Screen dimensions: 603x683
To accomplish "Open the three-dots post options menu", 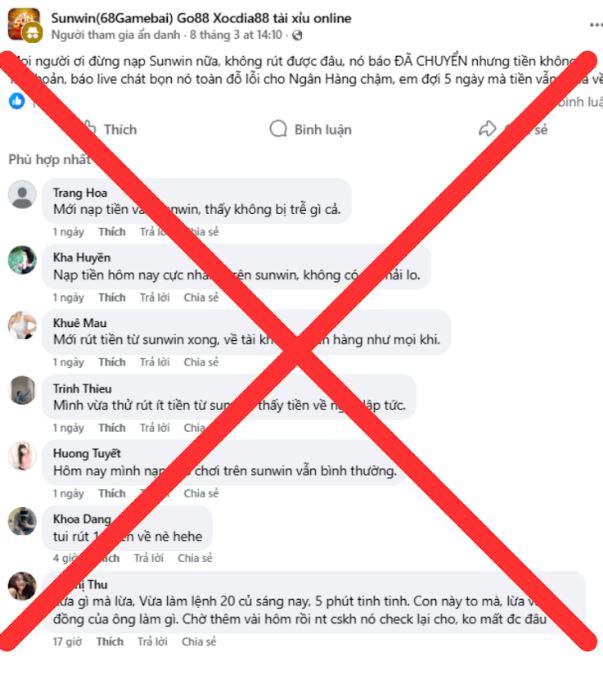I will point(596,25).
